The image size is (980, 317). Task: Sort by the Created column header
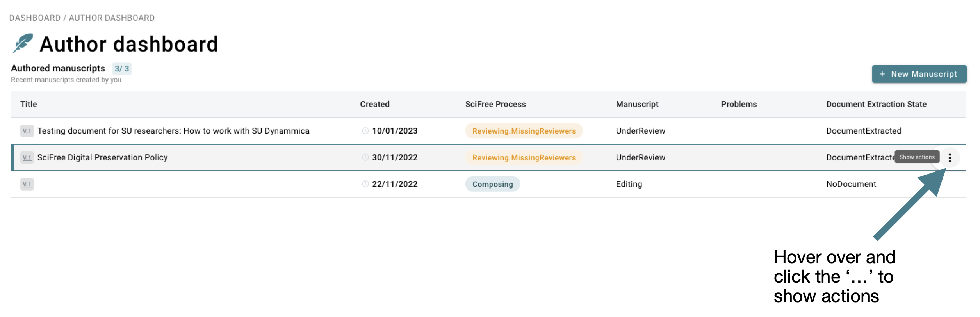pyautogui.click(x=374, y=104)
